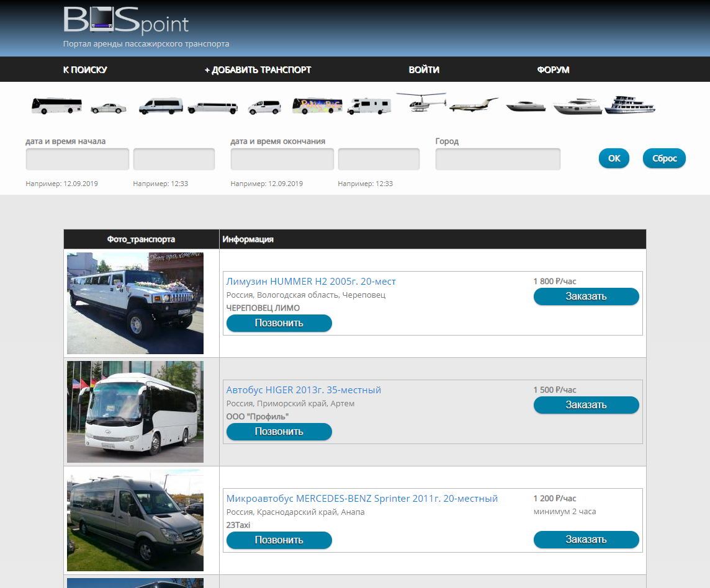This screenshot has height=588, width=710.
Task: Click the end time input field
Action: [379, 159]
